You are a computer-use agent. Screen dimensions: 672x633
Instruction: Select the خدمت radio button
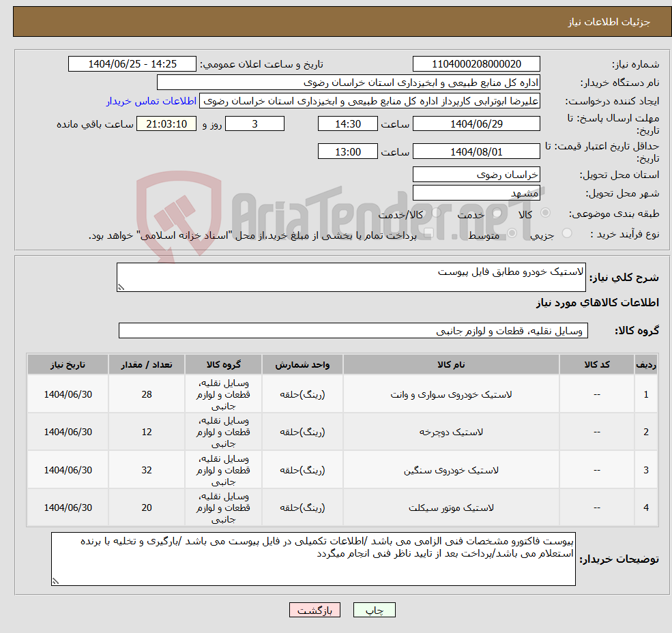[497, 213]
